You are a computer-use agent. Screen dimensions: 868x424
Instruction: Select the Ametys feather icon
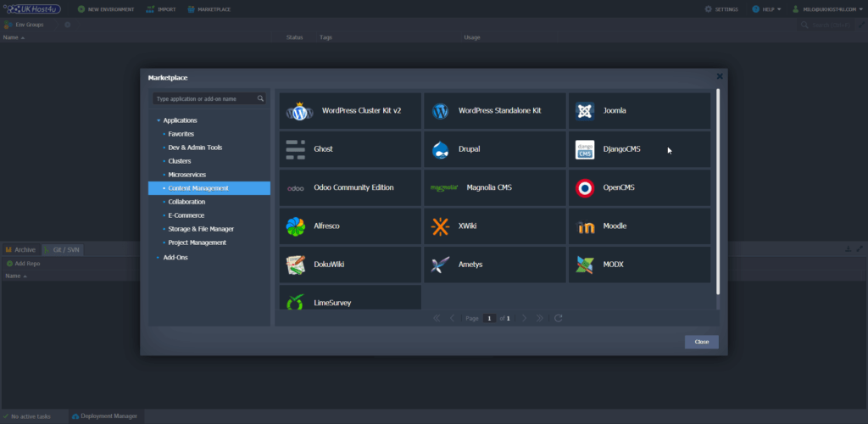440,265
